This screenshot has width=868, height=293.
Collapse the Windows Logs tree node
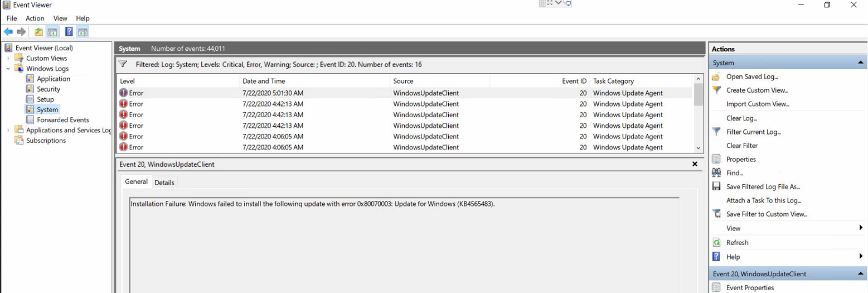[8, 69]
